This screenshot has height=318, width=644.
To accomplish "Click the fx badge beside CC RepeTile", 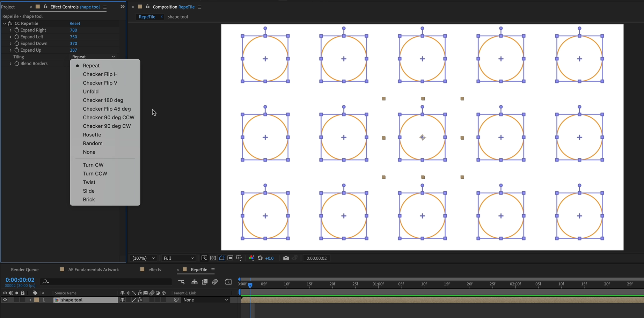I will [10, 23].
